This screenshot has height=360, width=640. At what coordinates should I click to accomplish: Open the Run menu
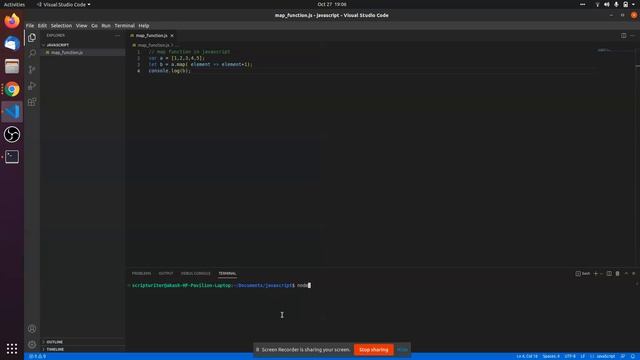point(106,25)
